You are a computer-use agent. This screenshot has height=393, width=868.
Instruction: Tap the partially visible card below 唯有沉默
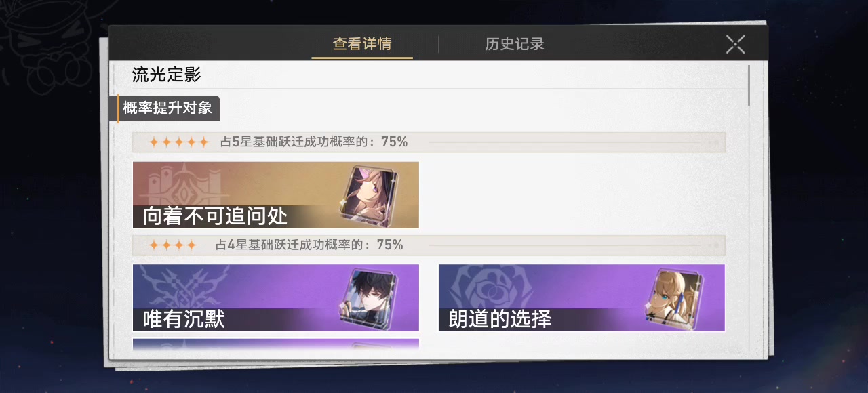coord(275,344)
